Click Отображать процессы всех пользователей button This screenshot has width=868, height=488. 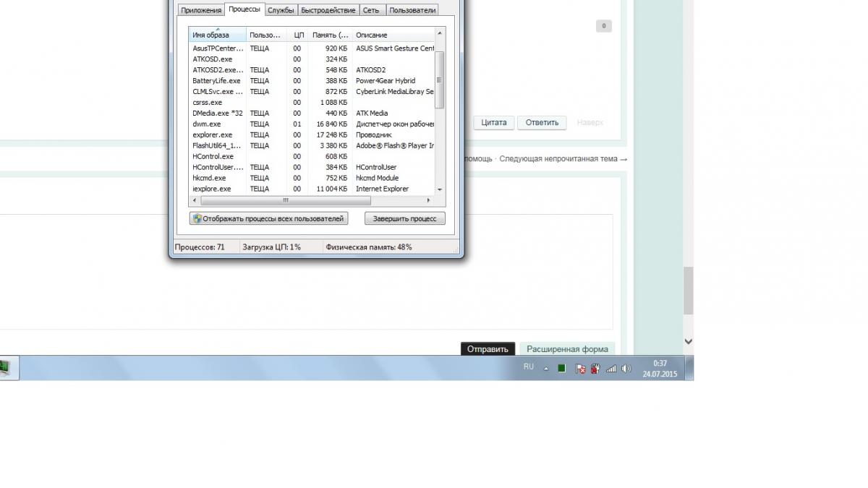pyautogui.click(x=269, y=218)
